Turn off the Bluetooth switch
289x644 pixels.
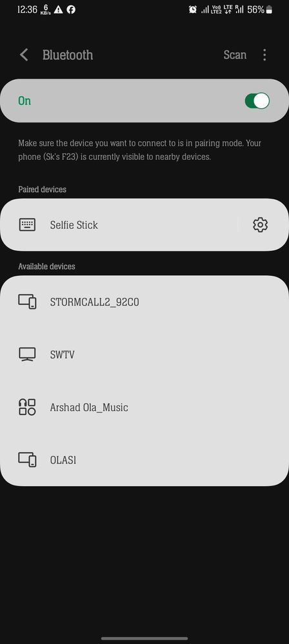click(257, 101)
